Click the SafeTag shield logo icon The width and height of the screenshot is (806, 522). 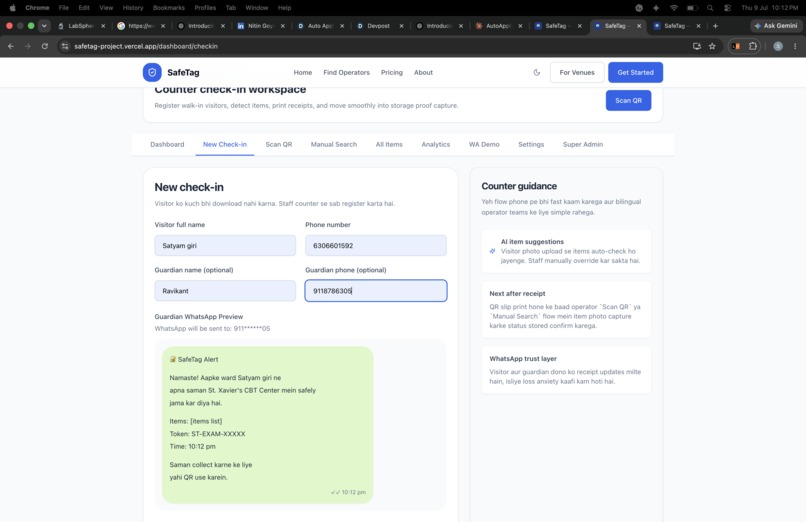[152, 72]
